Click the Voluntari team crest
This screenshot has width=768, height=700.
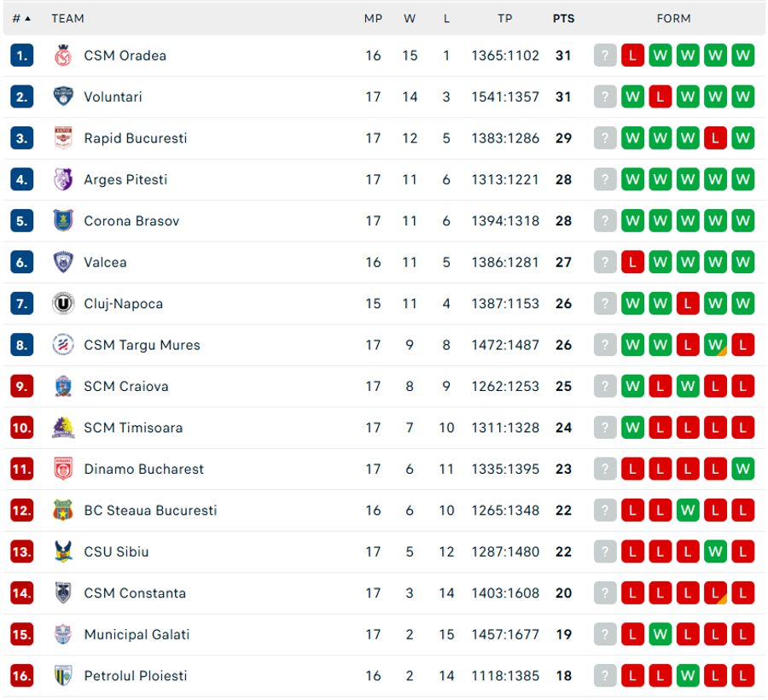click(x=62, y=96)
